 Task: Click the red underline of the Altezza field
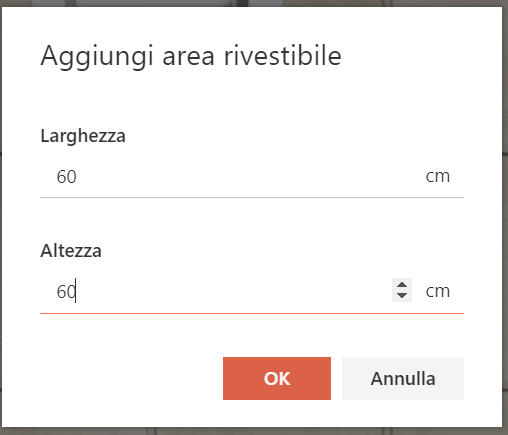[x=252, y=313]
